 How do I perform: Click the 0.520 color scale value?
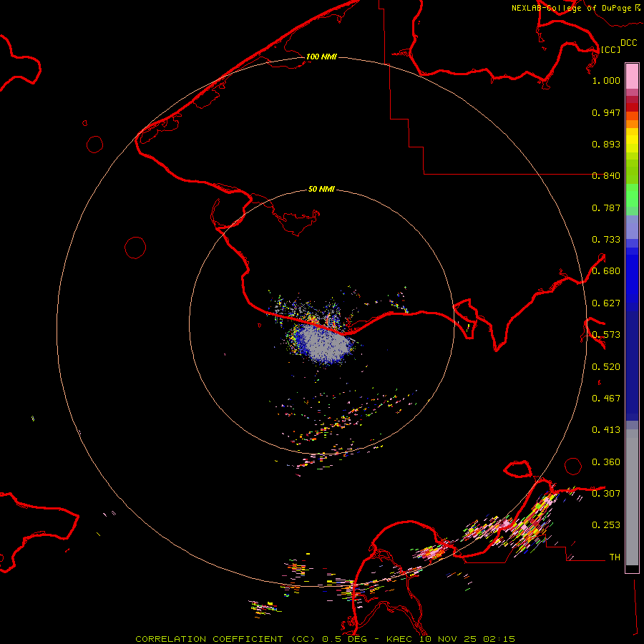606,367
